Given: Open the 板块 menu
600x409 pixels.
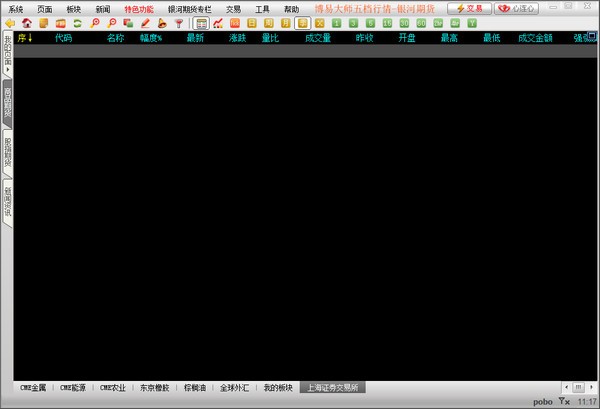Looking at the screenshot, I should [x=73, y=9].
